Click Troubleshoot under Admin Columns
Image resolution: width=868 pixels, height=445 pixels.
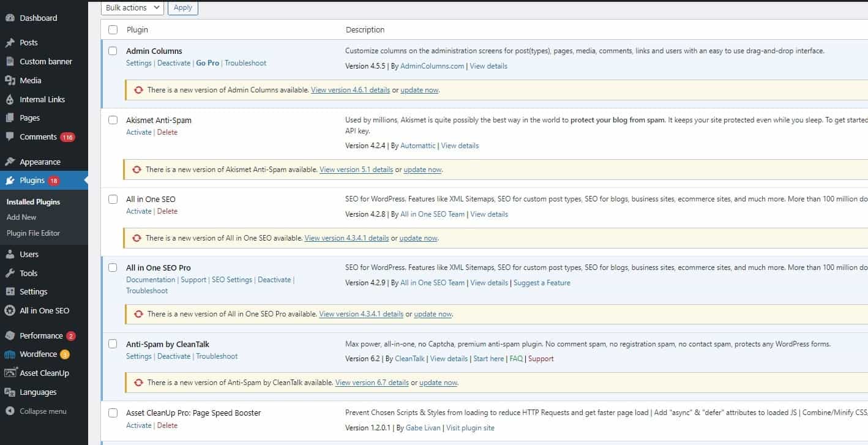click(x=245, y=63)
